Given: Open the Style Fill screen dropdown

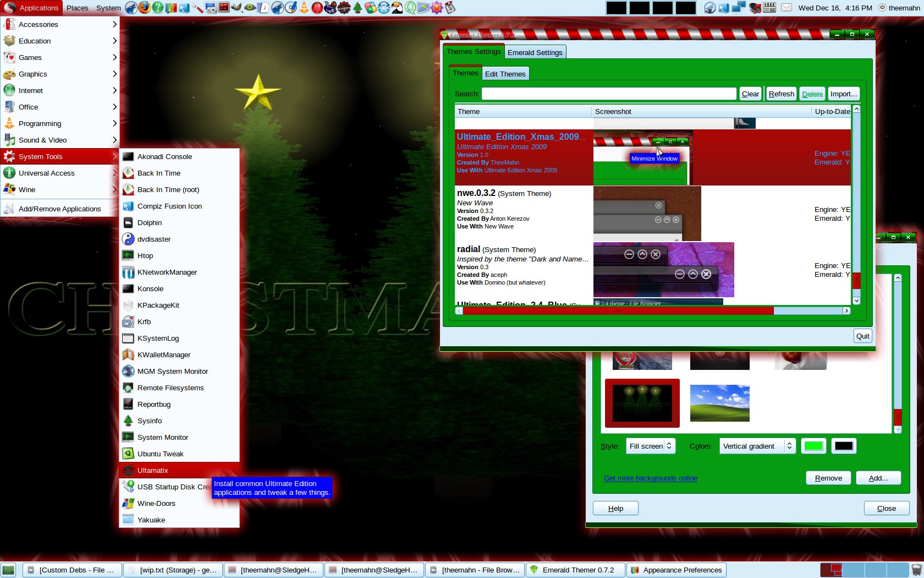Looking at the screenshot, I should click(x=651, y=446).
